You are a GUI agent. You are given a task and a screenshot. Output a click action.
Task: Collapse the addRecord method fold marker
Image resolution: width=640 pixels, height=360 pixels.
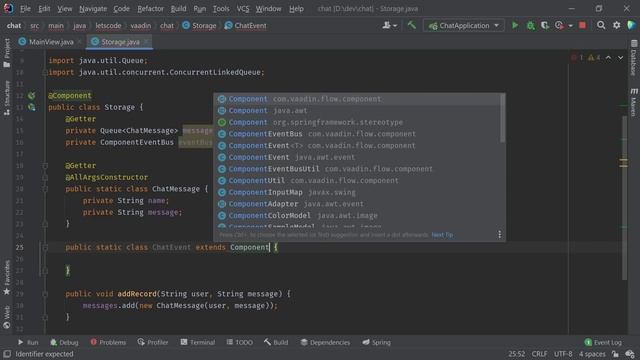pyautogui.click(x=45, y=294)
